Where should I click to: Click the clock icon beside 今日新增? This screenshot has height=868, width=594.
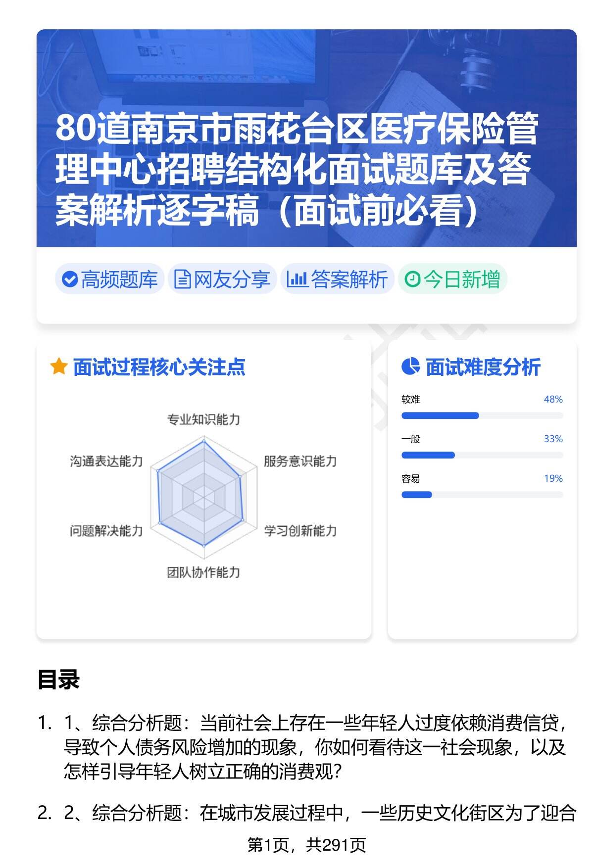412,279
